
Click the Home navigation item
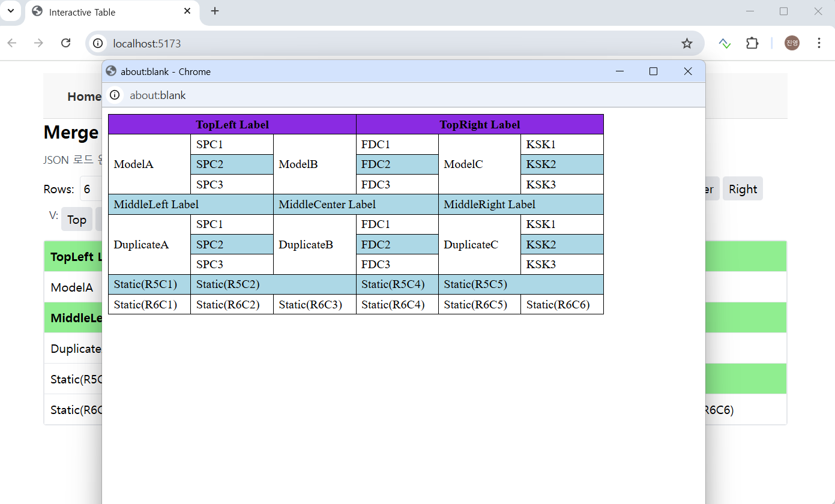(x=84, y=97)
